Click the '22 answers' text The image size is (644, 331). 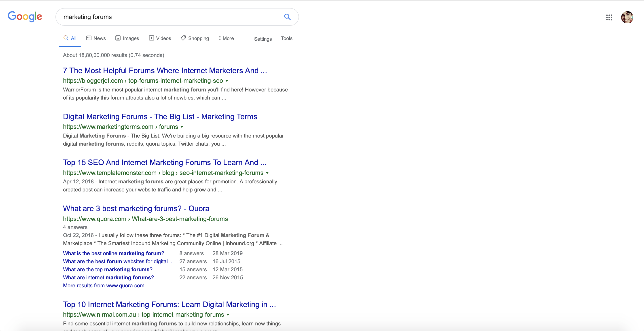[x=193, y=277]
